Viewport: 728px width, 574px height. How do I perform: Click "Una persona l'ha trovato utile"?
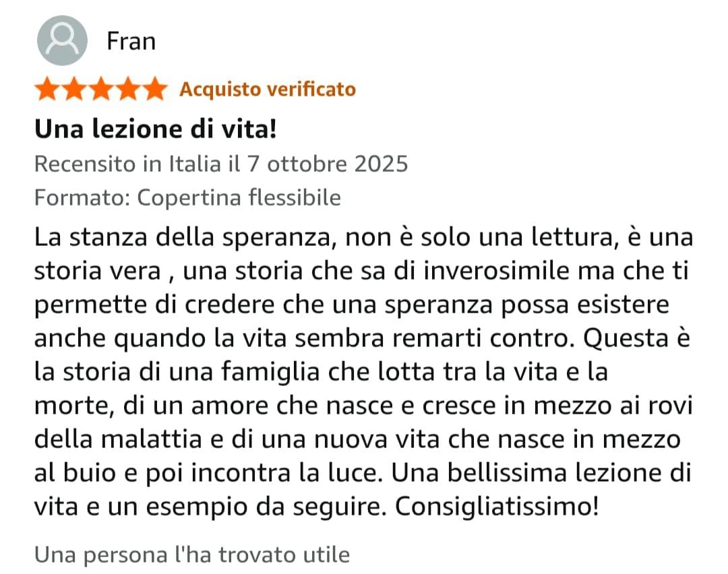[x=192, y=555]
